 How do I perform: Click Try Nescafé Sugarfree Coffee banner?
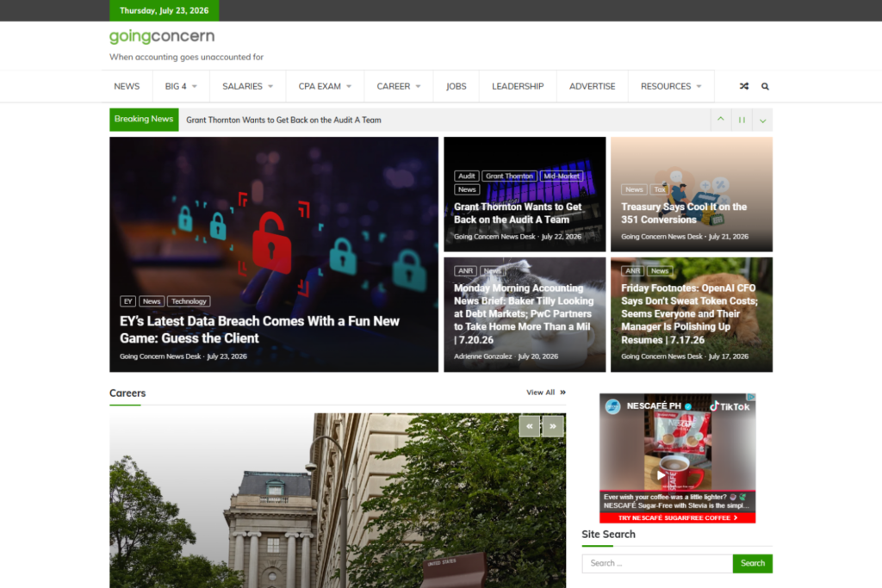tap(677, 517)
